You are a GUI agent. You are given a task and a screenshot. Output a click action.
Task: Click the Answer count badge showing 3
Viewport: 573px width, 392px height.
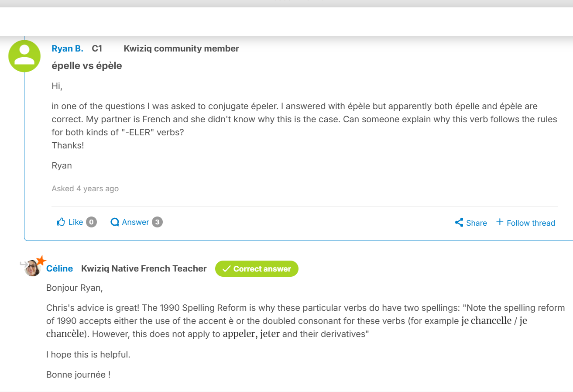click(x=157, y=222)
